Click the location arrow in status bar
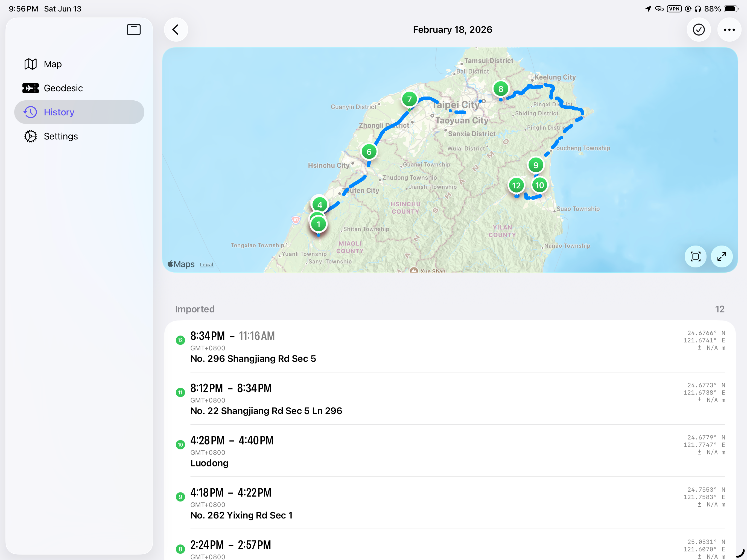Screen dimensions: 747x560 (x=648, y=9)
